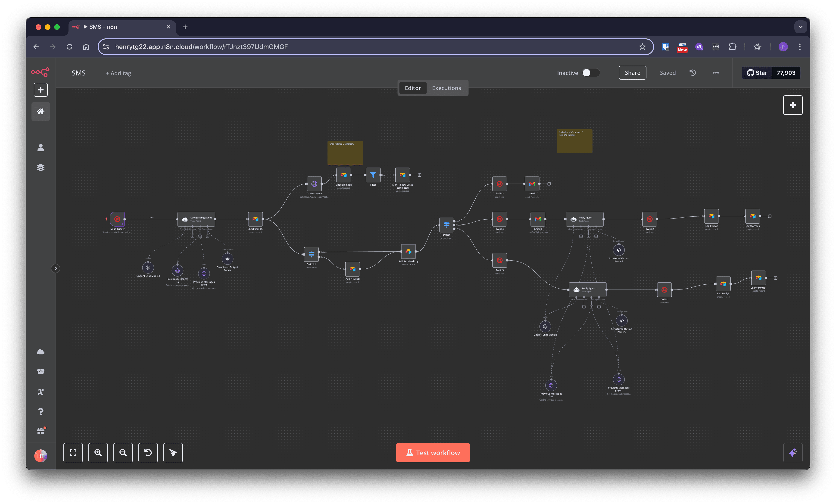836x504 pixels.
Task: Select the Switch node
Action: pyautogui.click(x=446, y=225)
